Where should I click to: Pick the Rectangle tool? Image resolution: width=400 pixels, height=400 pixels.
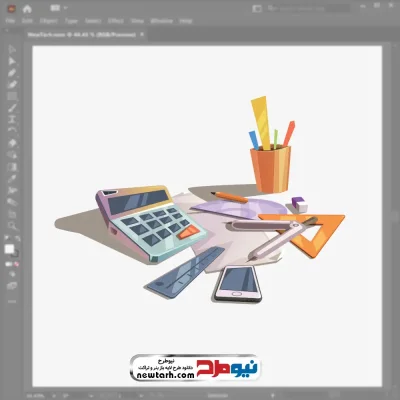pos(12,96)
